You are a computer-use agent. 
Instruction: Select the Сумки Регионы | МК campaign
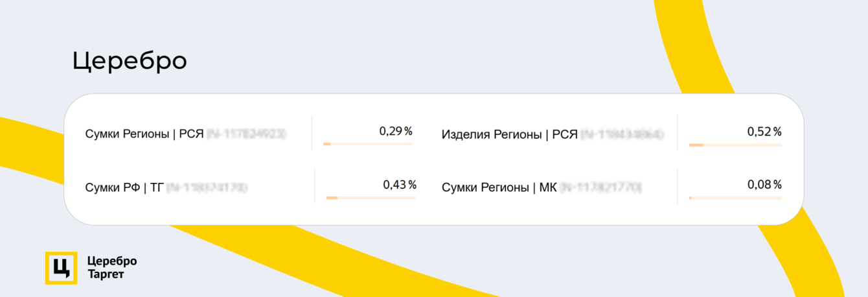click(499, 188)
